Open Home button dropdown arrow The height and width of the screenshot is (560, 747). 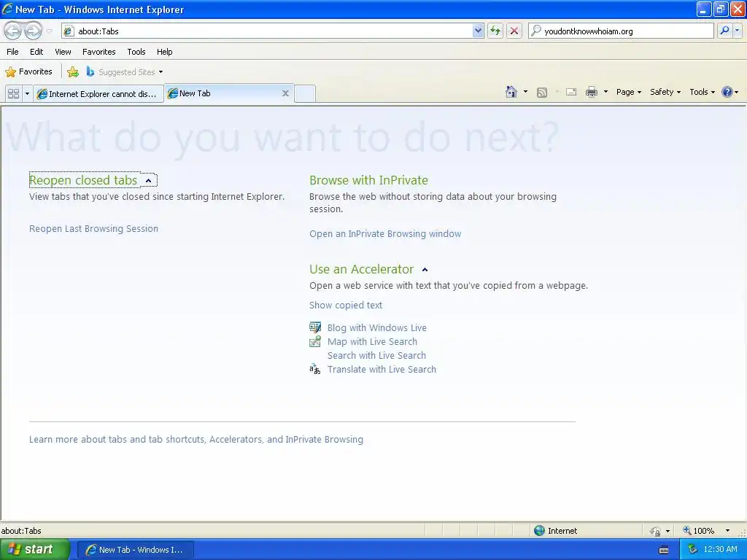(525, 92)
